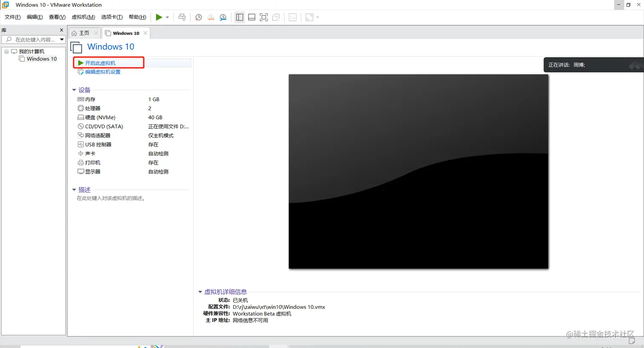Open the stretch options dropdown arrow
This screenshot has width=644, height=348.
(x=318, y=17)
